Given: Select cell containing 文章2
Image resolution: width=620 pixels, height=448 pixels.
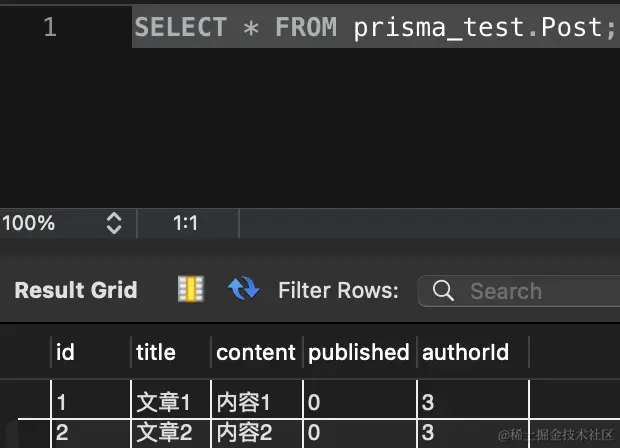Looking at the screenshot, I should pyautogui.click(x=171, y=433).
